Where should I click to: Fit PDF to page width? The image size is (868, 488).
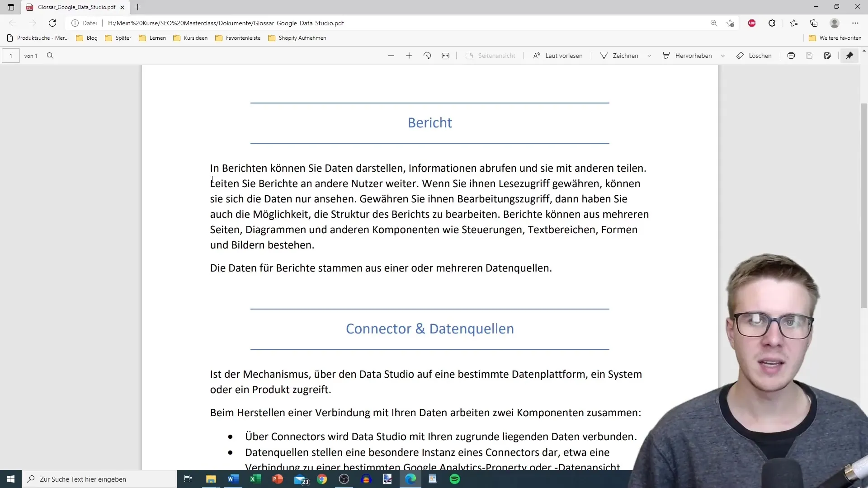446,56
